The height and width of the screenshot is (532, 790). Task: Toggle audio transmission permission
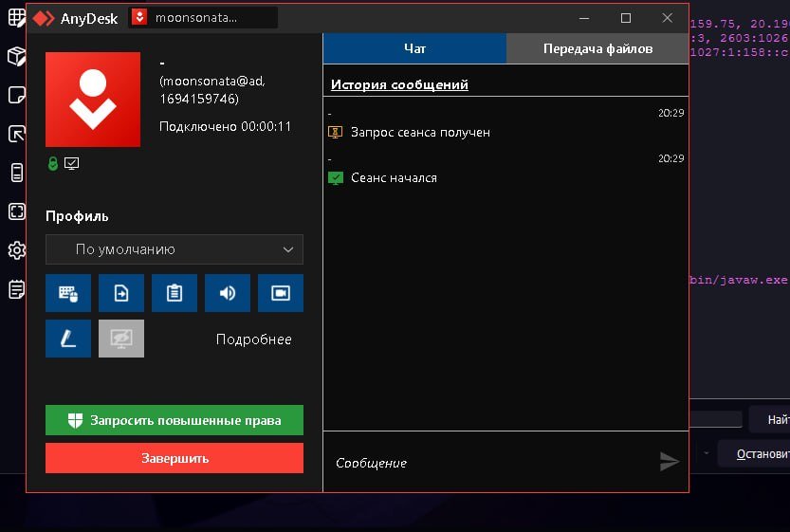pyautogui.click(x=228, y=293)
